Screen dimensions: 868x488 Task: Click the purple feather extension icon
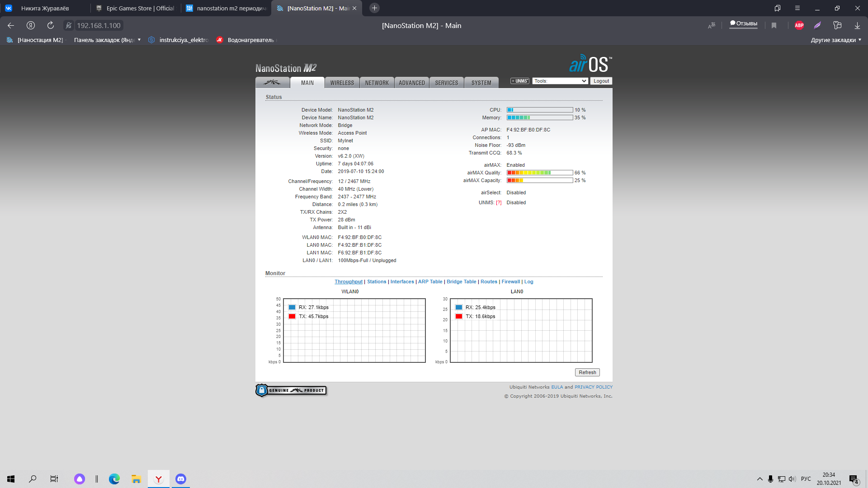pyautogui.click(x=817, y=25)
